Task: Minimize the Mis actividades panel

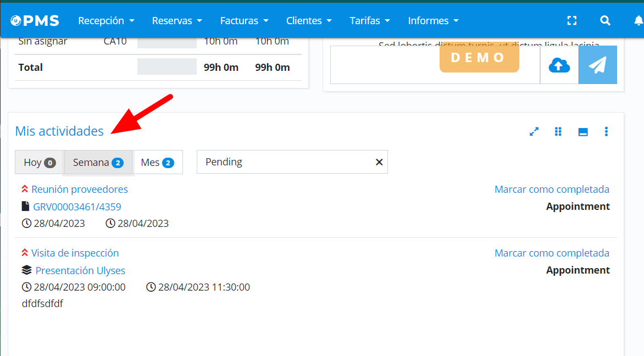Action: [583, 132]
